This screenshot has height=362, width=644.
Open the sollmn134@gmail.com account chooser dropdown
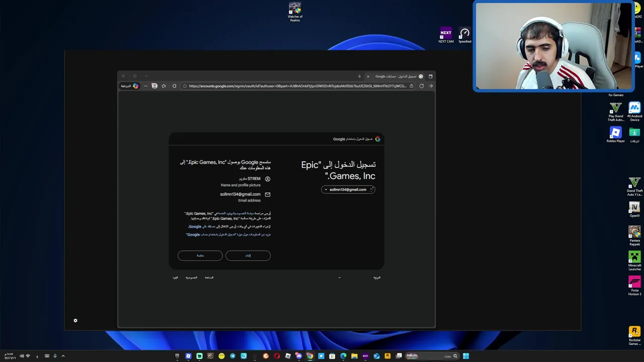point(348,190)
